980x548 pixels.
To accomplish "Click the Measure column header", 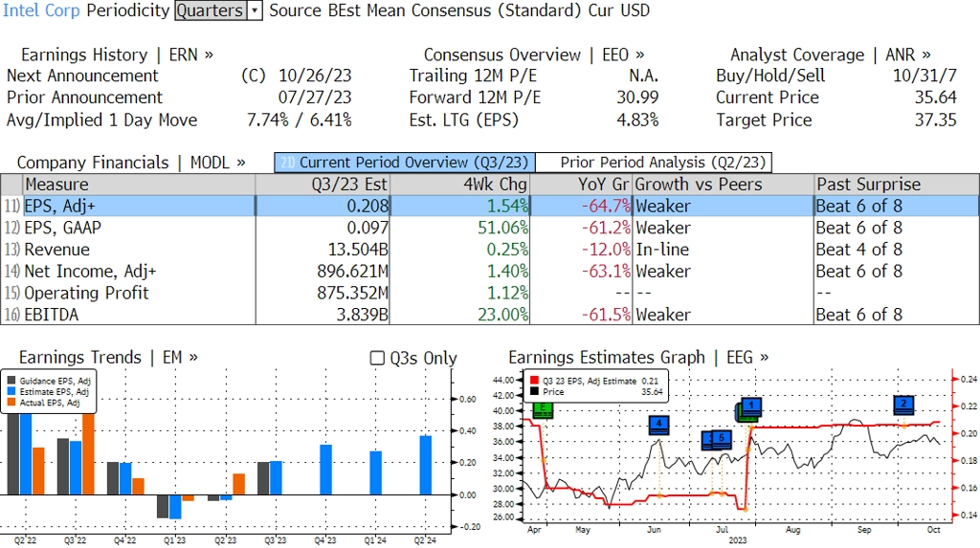I will pos(139,185).
